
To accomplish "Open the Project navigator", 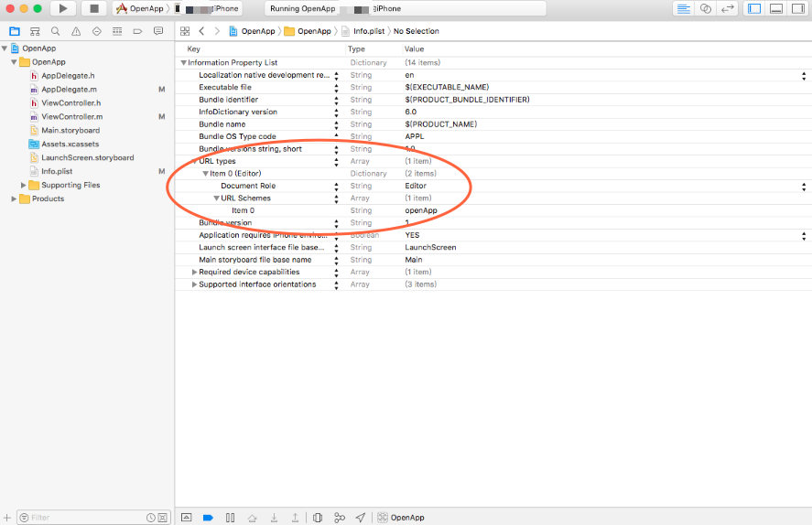I will click(x=15, y=31).
